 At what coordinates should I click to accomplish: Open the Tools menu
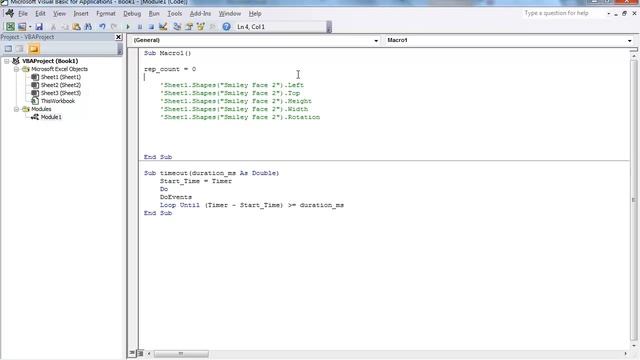click(175, 13)
